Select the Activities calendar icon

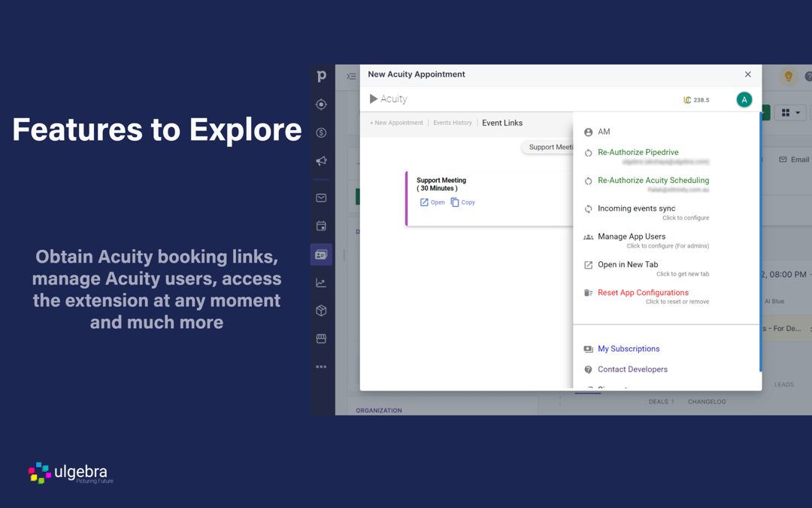coord(321,225)
